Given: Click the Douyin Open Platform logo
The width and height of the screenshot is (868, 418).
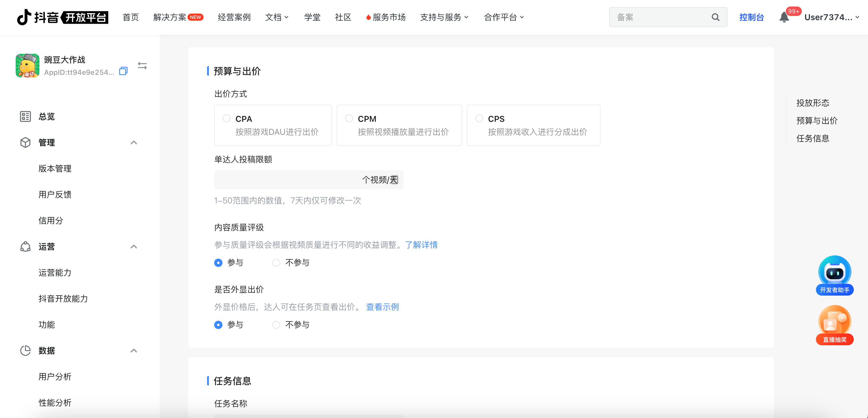Looking at the screenshot, I should pyautogui.click(x=63, y=17).
